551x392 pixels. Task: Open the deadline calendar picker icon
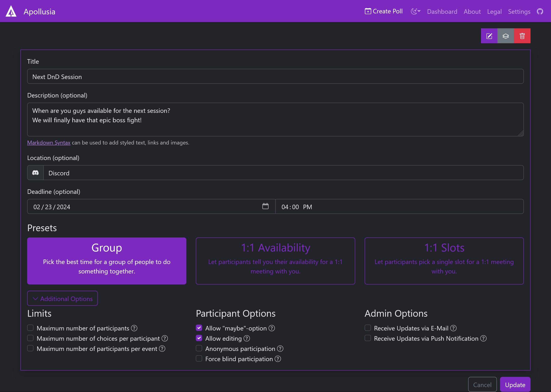[265, 206]
